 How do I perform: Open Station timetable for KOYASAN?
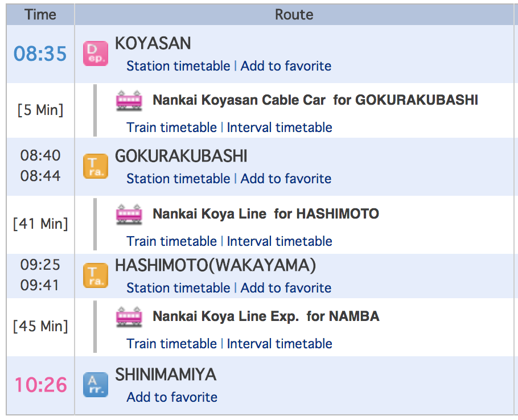tap(178, 66)
